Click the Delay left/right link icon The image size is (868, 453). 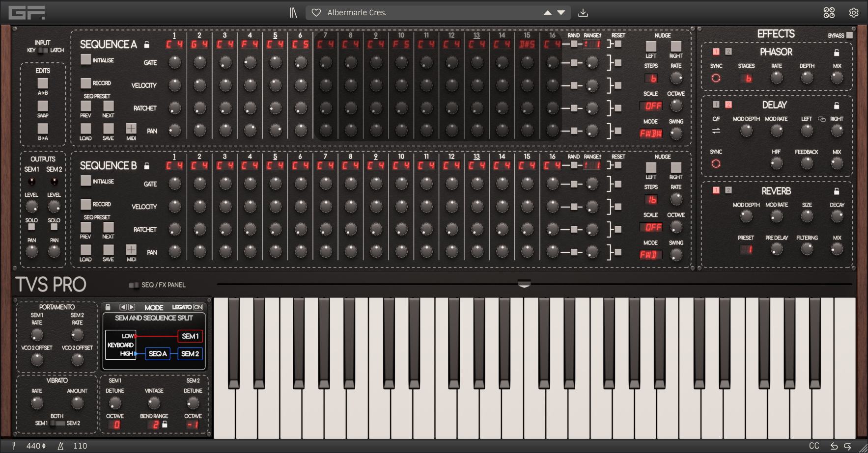[821, 119]
